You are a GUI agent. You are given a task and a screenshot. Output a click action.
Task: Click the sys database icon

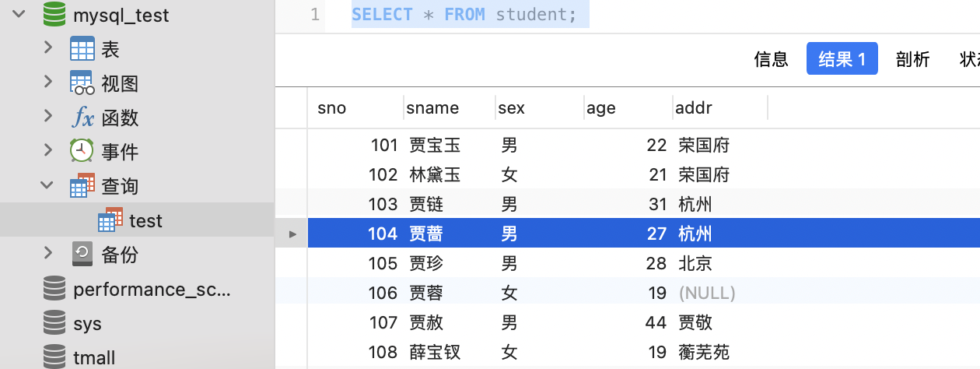[x=54, y=323]
